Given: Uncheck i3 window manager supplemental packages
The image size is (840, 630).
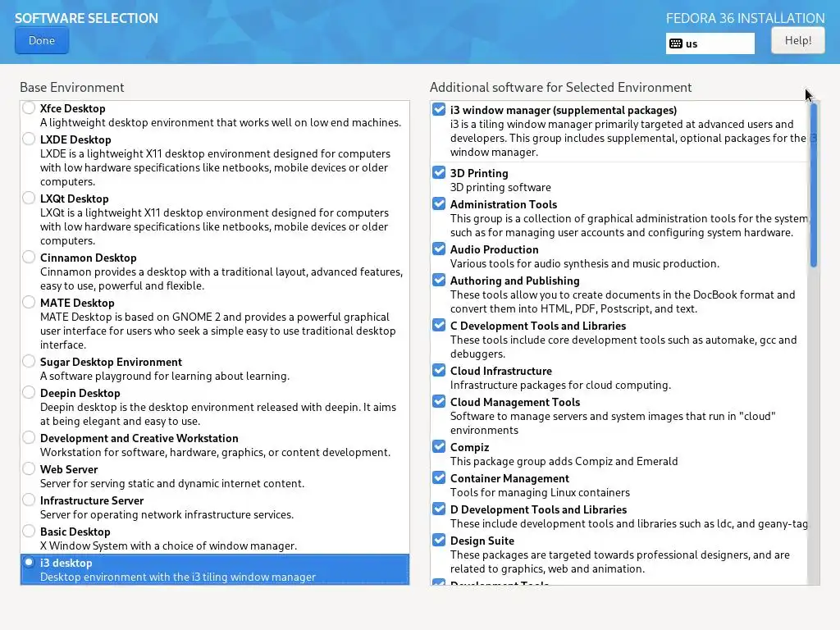Looking at the screenshot, I should [x=439, y=110].
